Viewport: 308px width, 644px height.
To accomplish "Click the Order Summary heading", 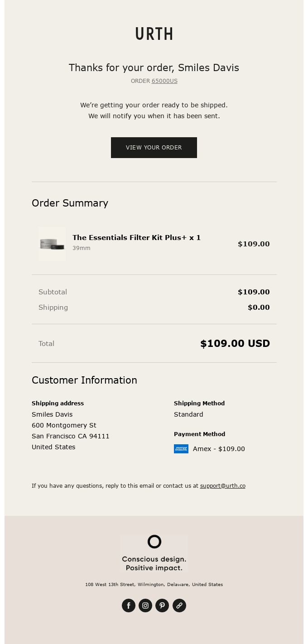I will pyautogui.click(x=70, y=203).
